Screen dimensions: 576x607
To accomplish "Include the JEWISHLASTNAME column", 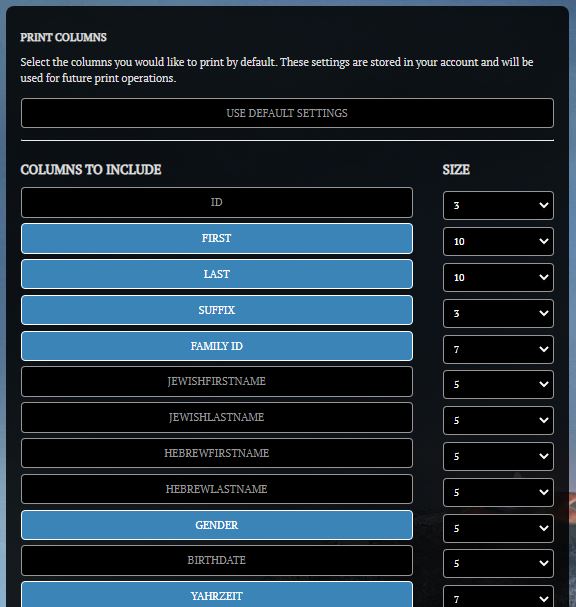I will (217, 417).
